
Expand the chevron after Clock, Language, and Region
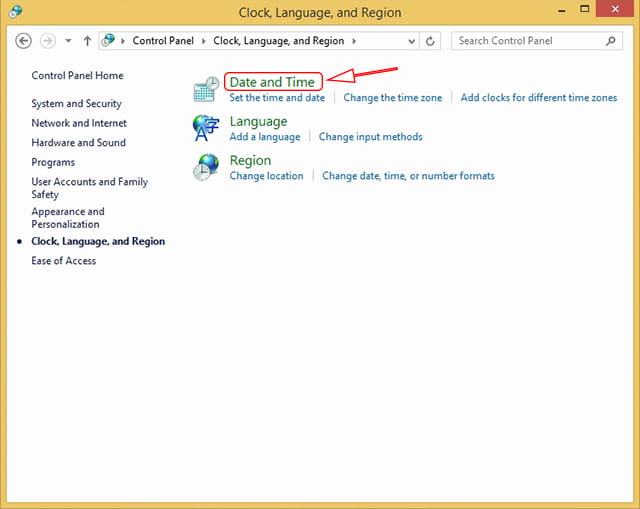(x=354, y=41)
